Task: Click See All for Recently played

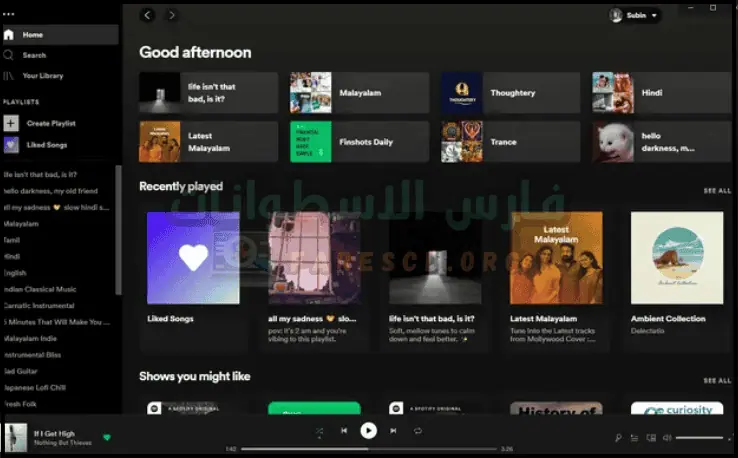Action: 717,191
